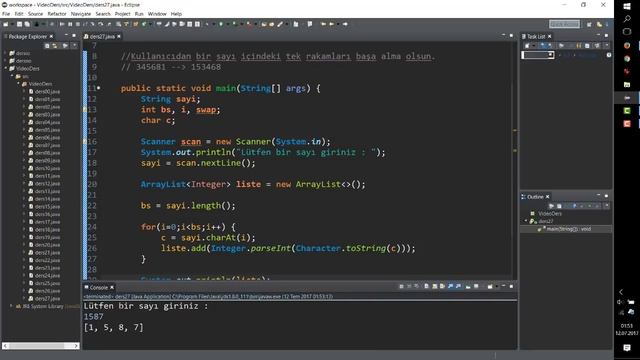This screenshot has height=360, width=640.
Task: Click the Task List Find input field
Action: tap(538, 55)
